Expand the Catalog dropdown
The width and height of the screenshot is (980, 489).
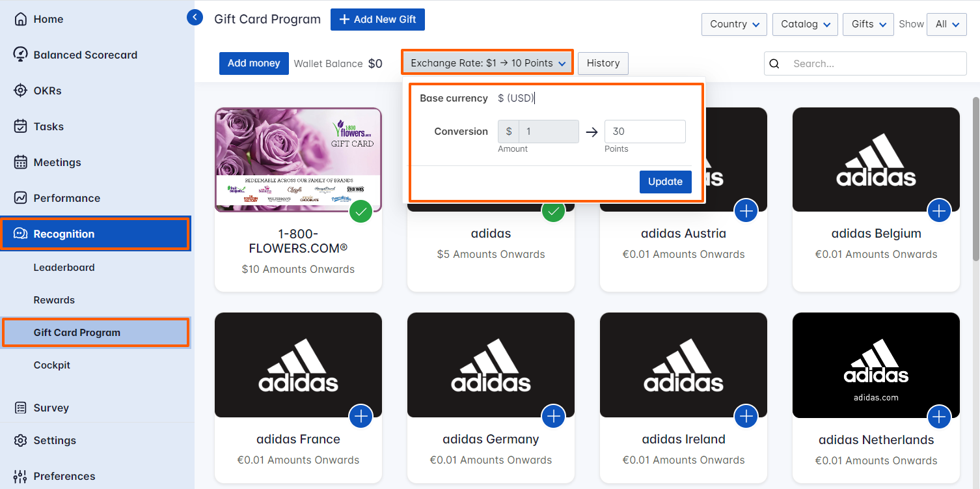(x=805, y=23)
